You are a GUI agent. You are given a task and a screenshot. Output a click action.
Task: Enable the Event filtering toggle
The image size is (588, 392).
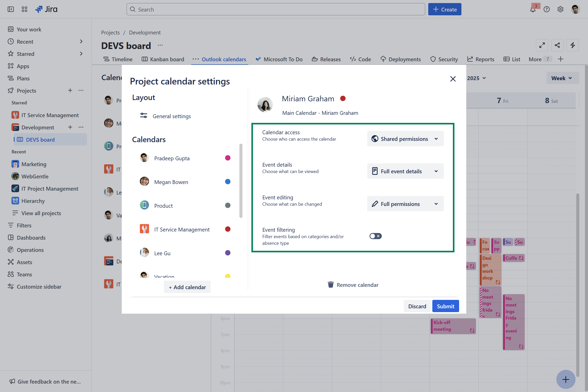(375, 236)
